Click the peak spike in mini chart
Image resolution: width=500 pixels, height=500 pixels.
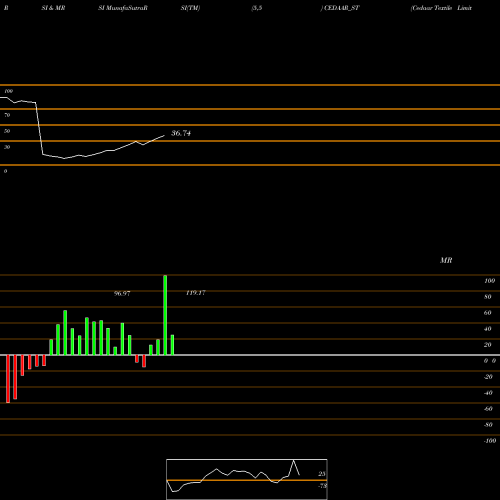[x=294, y=460]
